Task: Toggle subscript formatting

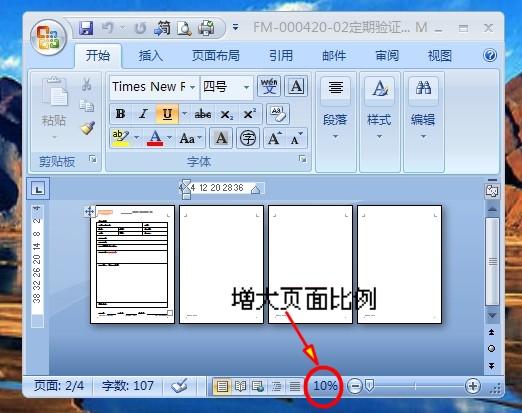Action: pyautogui.click(x=227, y=114)
